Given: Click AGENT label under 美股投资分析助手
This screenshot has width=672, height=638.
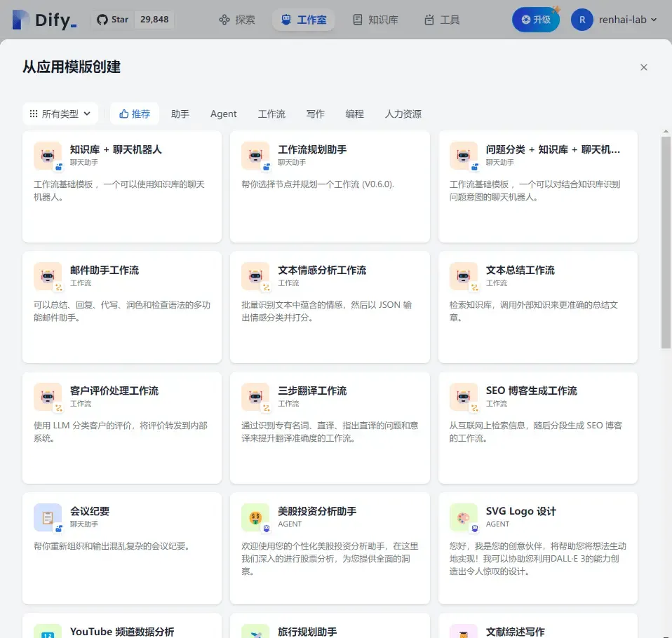Looking at the screenshot, I should pos(290,524).
